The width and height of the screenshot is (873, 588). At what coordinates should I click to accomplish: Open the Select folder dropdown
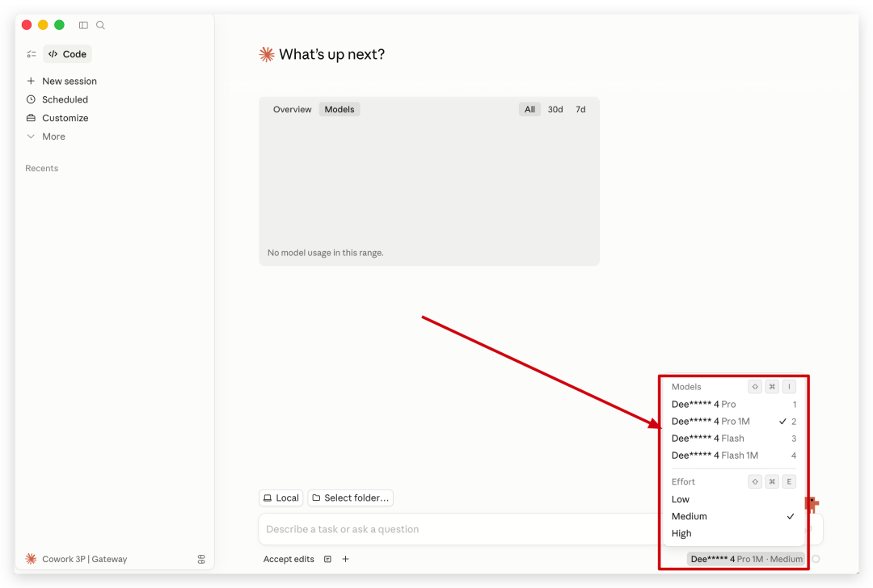(x=350, y=498)
